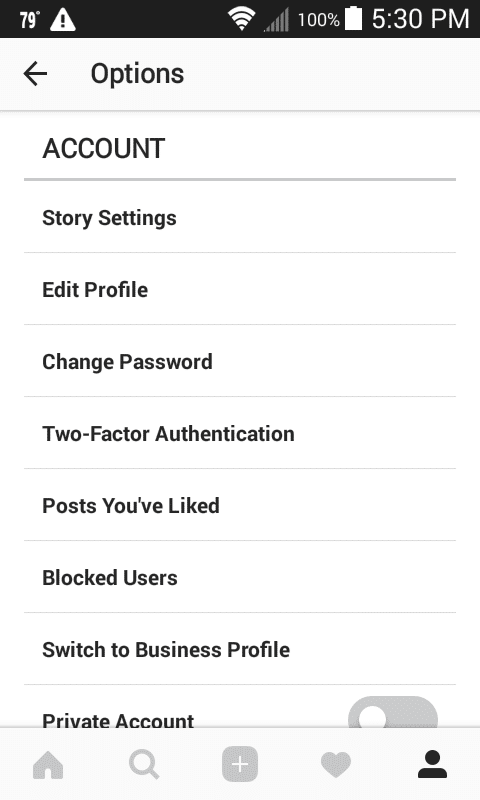Open Two-Factor Authentication settings
This screenshot has width=480, height=800.
[x=240, y=433]
